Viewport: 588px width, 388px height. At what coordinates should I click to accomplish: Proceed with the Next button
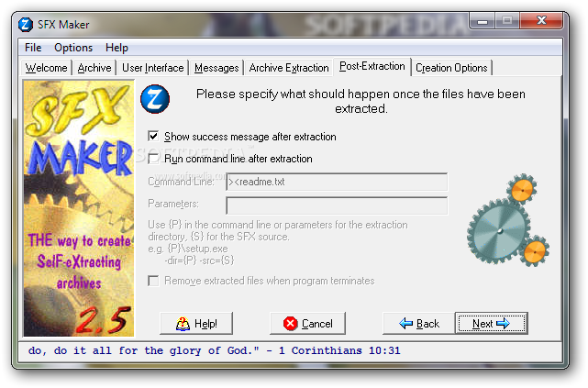492,323
